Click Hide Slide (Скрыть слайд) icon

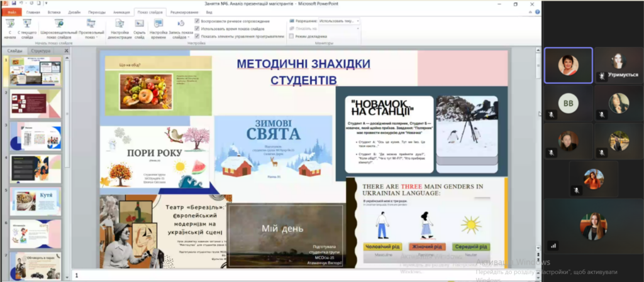pos(139,24)
